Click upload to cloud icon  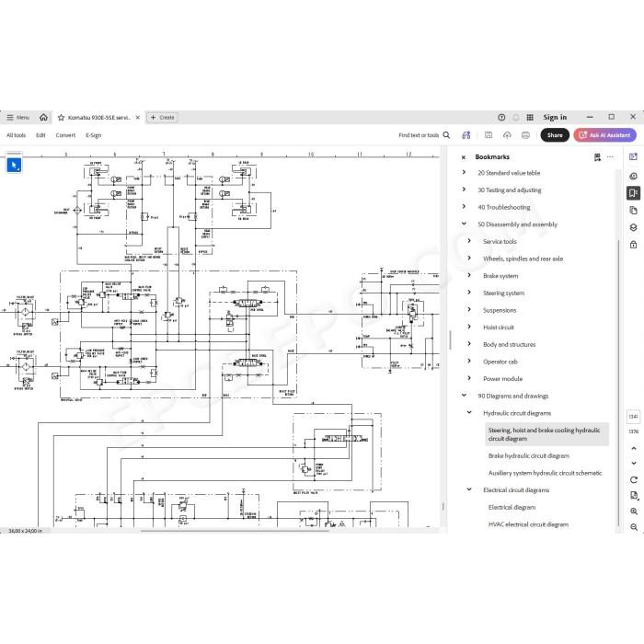tap(507, 135)
